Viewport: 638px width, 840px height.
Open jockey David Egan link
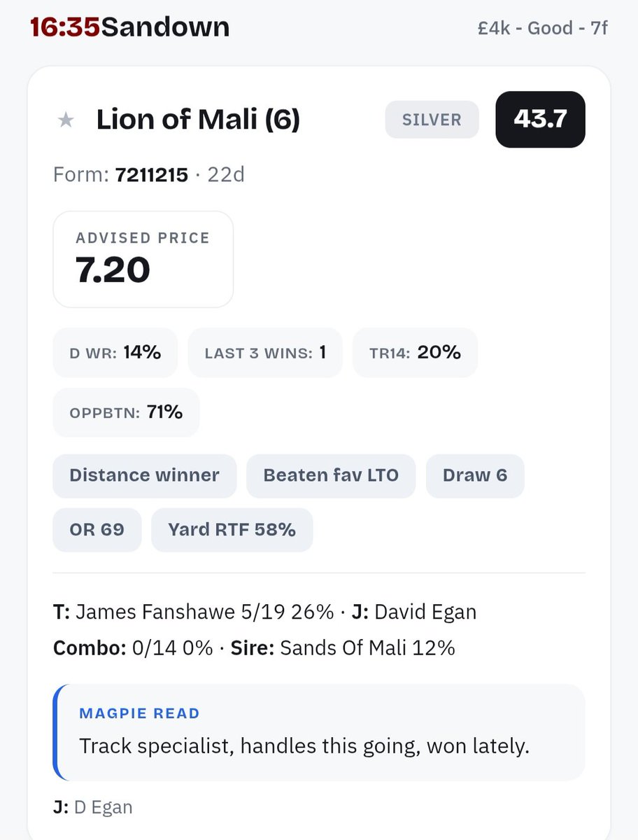(425, 612)
